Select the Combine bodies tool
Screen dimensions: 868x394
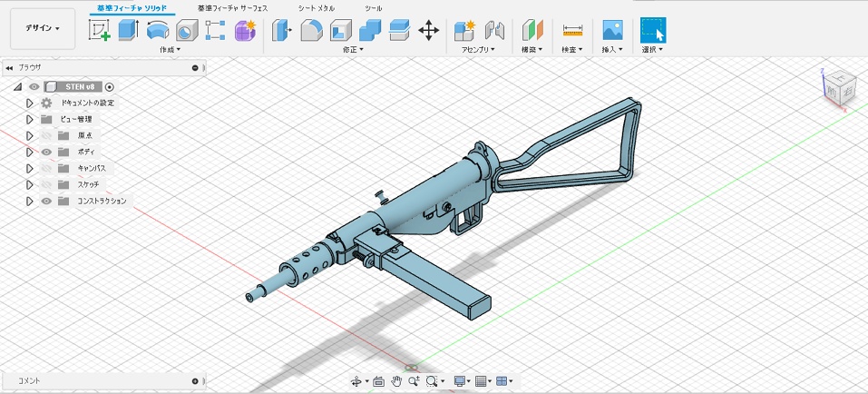tap(370, 30)
